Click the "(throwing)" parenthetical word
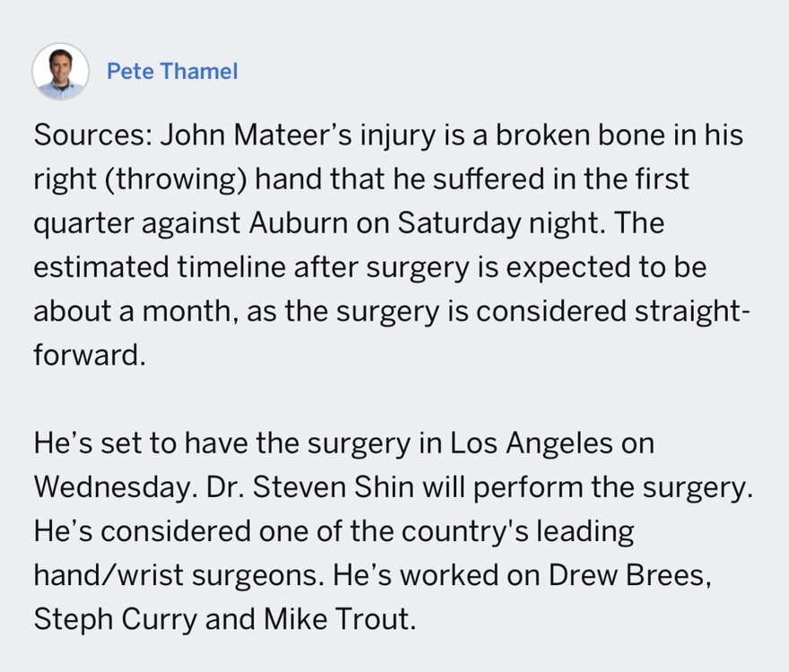The height and width of the screenshot is (672, 789). click(171, 179)
